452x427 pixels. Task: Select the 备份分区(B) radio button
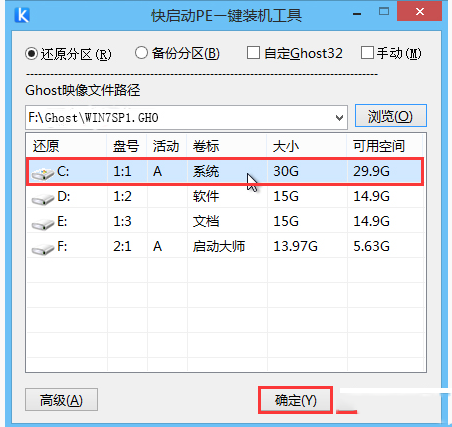pyautogui.click(x=141, y=53)
